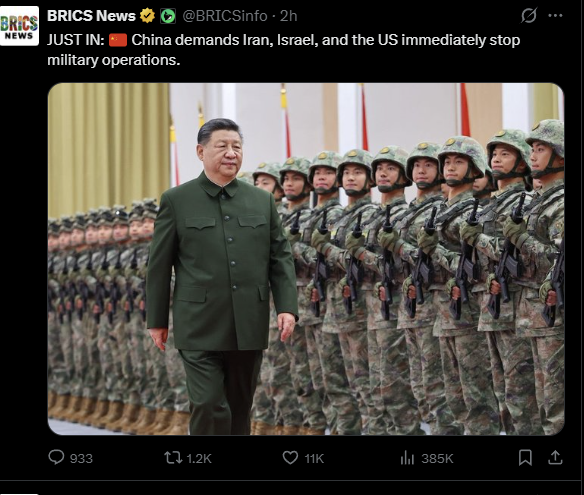Repost this tweet using the retweet arrows icon
Screen dimensions: 584x495
174,458
